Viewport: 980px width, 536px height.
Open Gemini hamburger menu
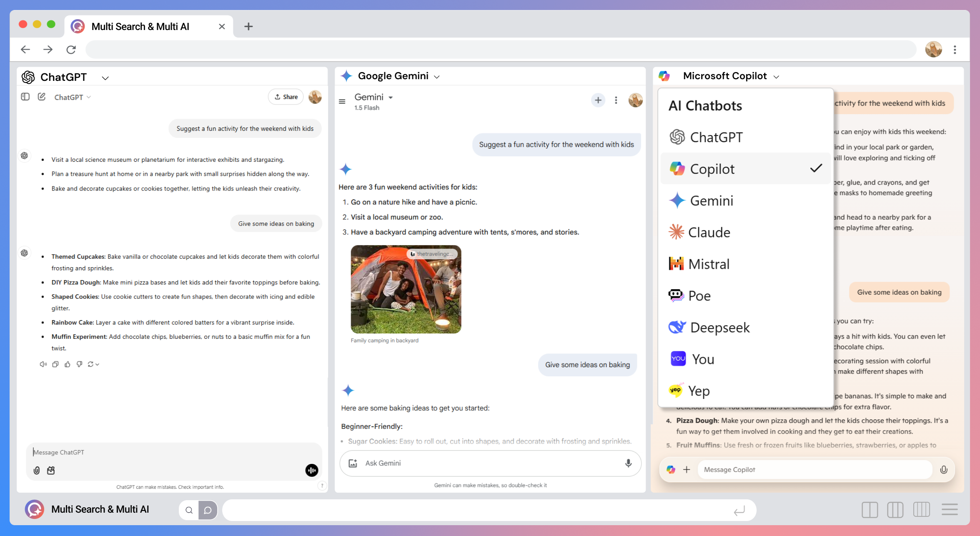pyautogui.click(x=342, y=101)
